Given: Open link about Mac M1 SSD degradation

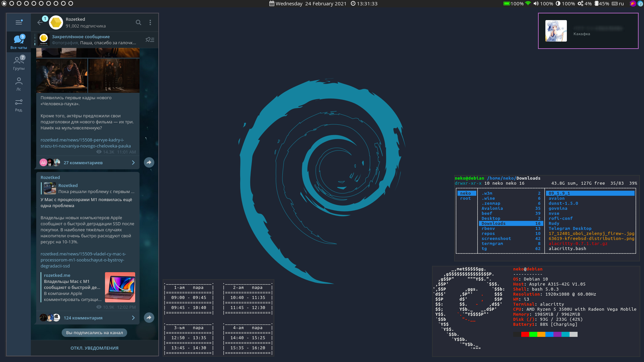Looking at the screenshot, I should click(83, 260).
